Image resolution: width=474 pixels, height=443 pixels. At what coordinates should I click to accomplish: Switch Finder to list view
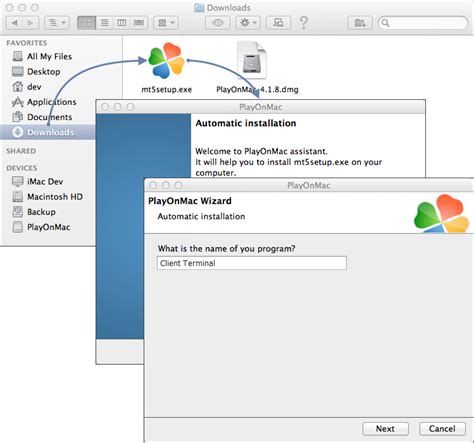point(105,23)
